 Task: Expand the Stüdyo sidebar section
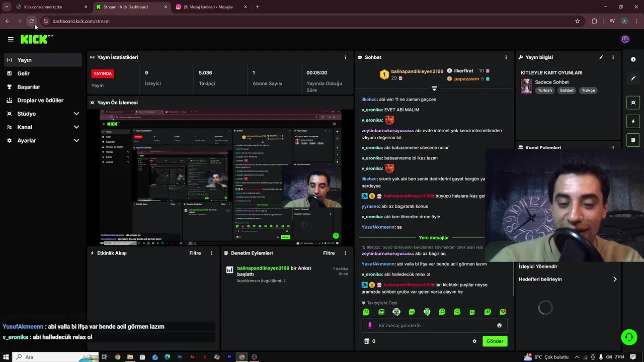point(76,114)
